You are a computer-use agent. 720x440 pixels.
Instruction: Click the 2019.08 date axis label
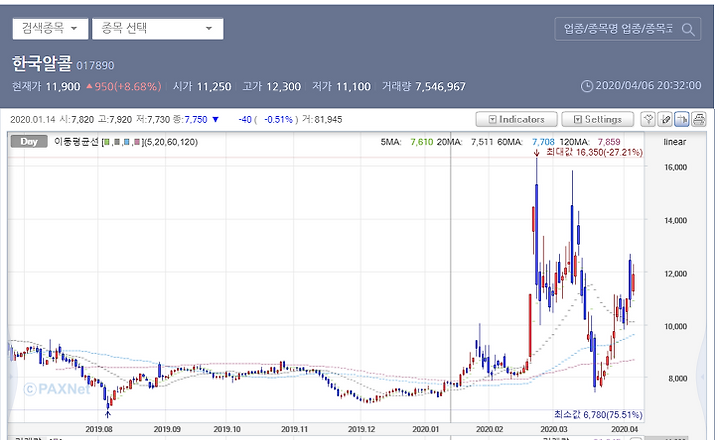pos(99,429)
